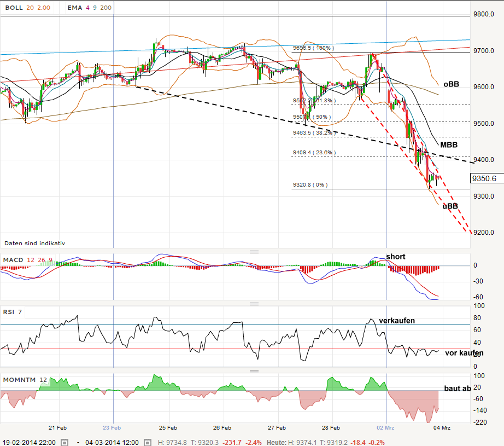Click the 9400.0 price axis label
Viewport: 504px width, 446px height.
pyautogui.click(x=484, y=160)
